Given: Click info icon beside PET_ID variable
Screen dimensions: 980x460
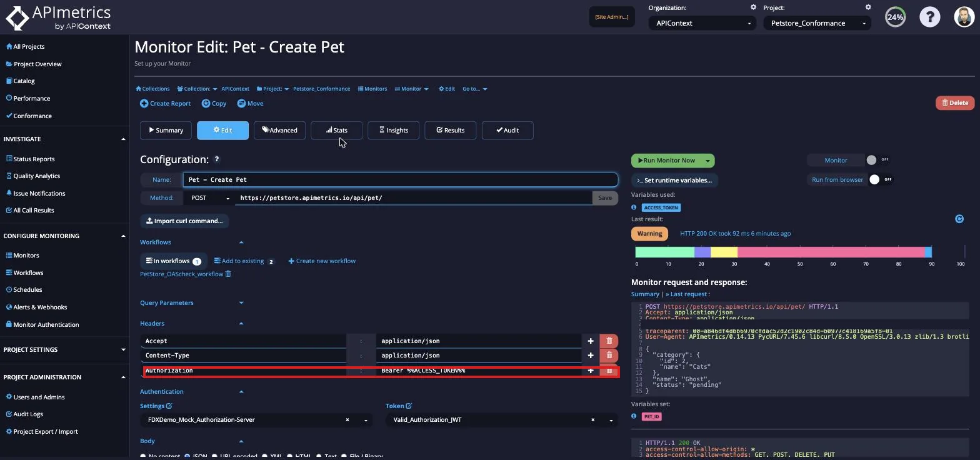Looking at the screenshot, I should [634, 416].
